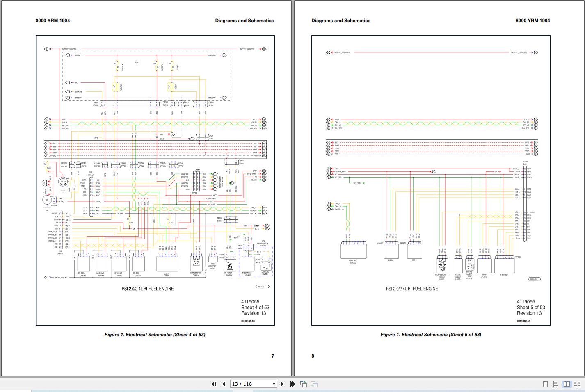Screen dimensions: 585x392
Task: Toggle two-page side-by-side view
Action: click(x=567, y=384)
